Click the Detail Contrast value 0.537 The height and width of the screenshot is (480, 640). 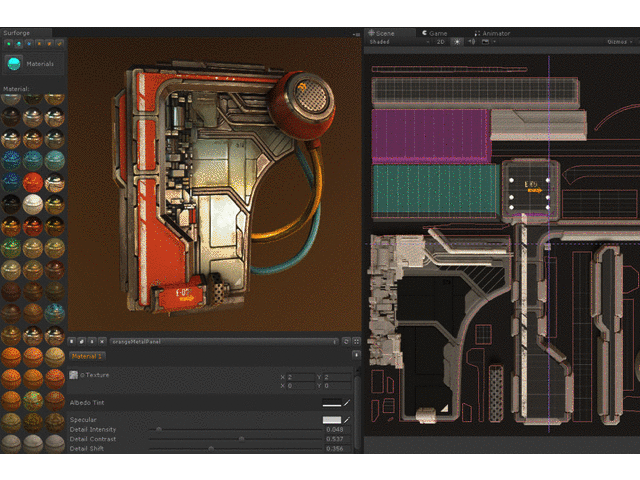[x=338, y=439]
